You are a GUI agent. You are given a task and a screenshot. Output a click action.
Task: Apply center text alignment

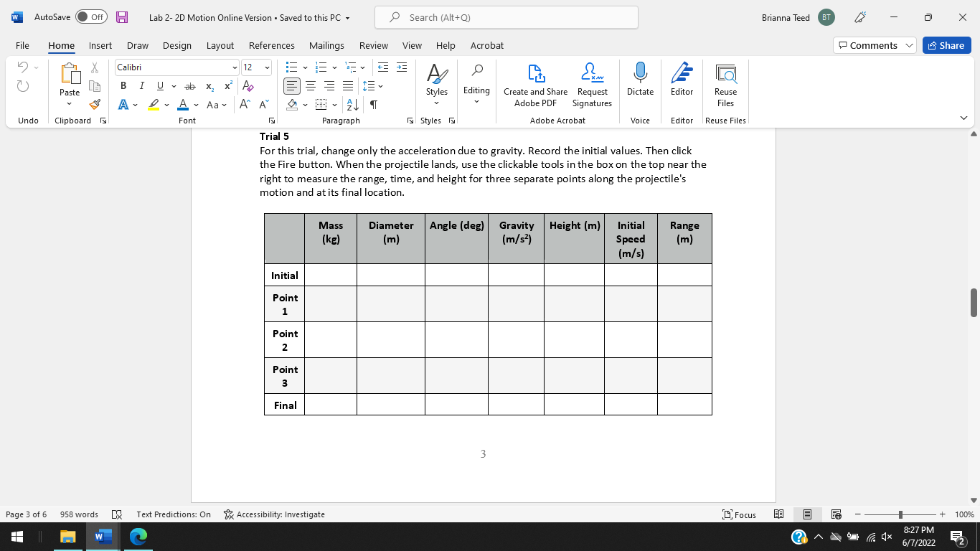coord(310,86)
